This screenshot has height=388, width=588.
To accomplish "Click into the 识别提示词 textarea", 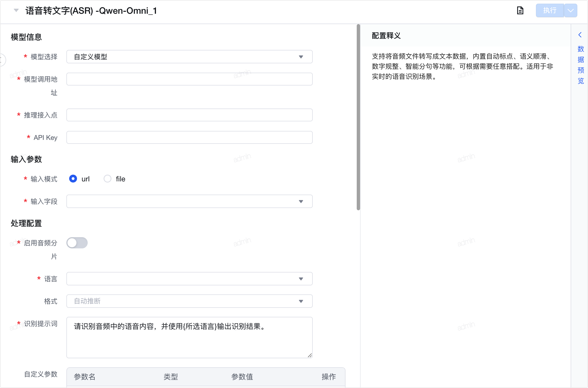I will pyautogui.click(x=189, y=338).
